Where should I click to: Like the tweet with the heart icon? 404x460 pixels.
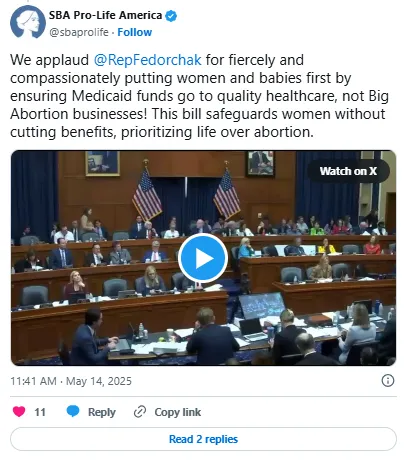pos(19,411)
